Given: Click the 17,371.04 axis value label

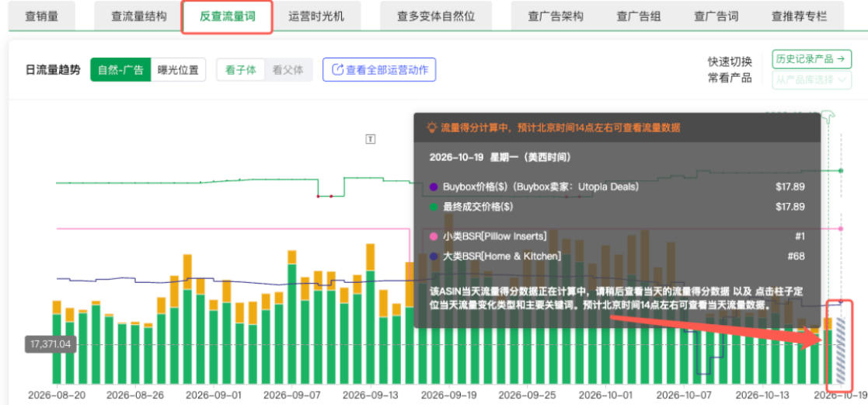Looking at the screenshot, I should (x=49, y=344).
